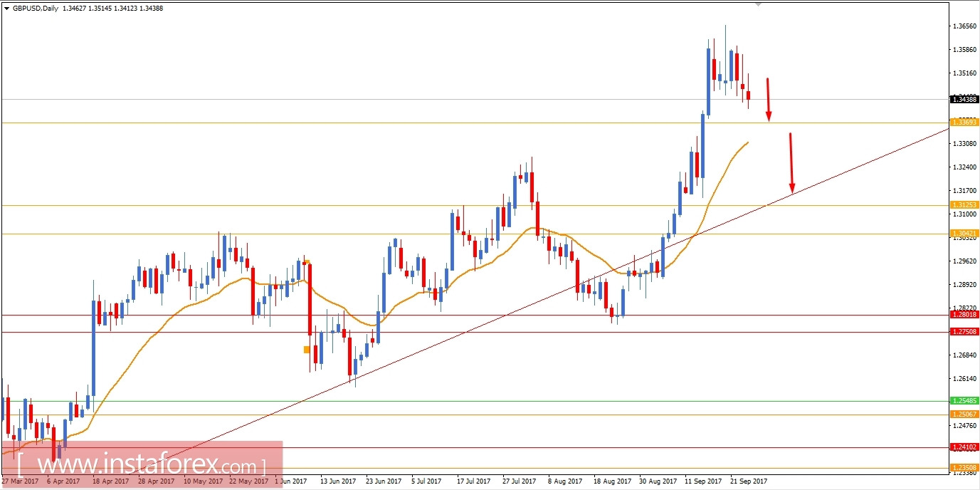Select the red level label 1.24102

click(964, 447)
